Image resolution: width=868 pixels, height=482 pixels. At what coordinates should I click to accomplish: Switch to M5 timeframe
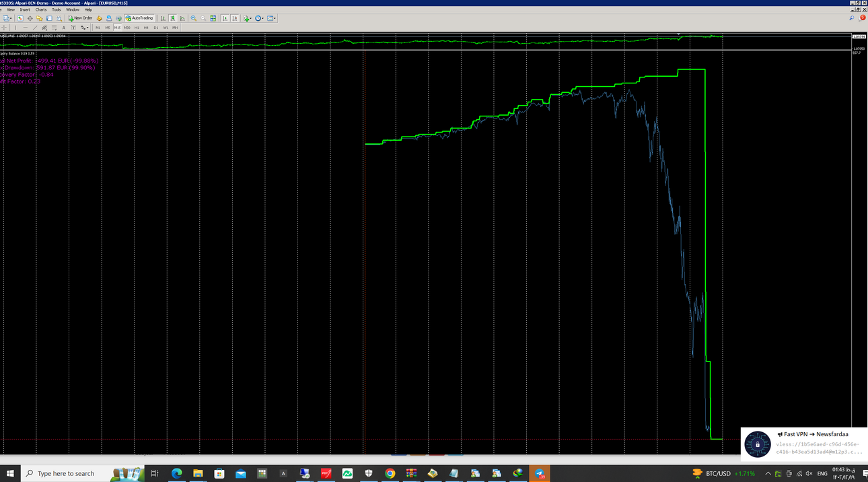pyautogui.click(x=108, y=28)
